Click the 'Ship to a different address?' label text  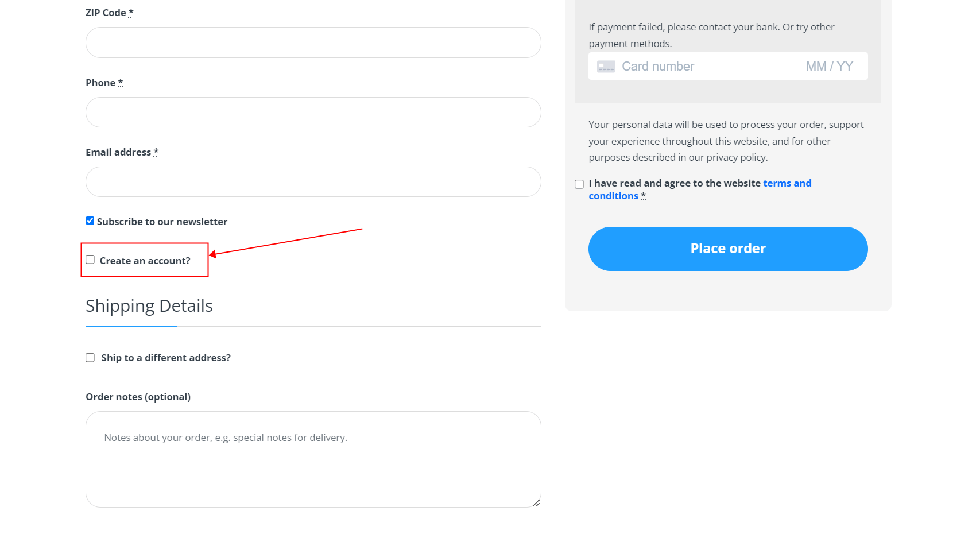point(166,358)
